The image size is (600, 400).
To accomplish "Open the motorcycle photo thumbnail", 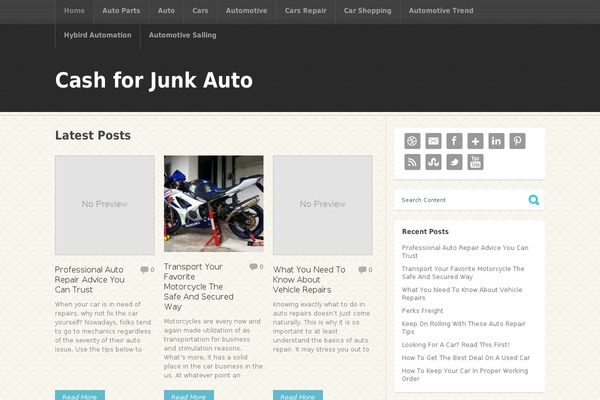I will coord(214,203).
